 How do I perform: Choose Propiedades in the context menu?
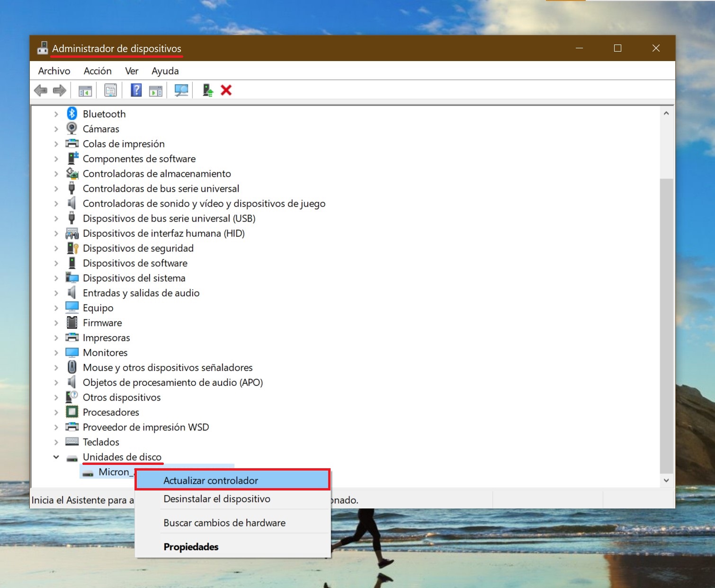coord(191,547)
